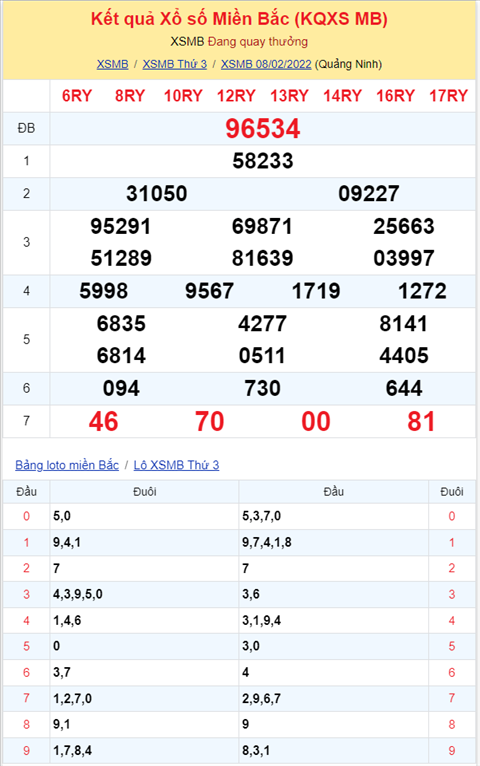Click loto tail values 4,3,9,5,0

point(78,595)
